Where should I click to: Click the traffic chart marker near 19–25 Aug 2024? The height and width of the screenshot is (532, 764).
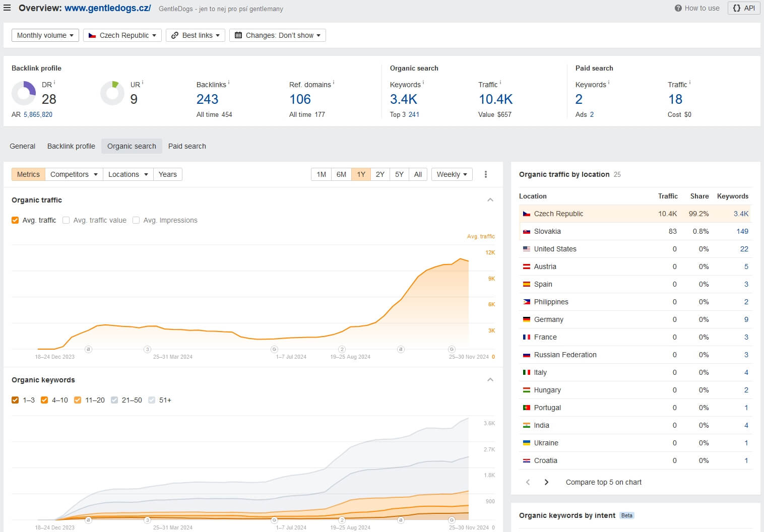(342, 349)
